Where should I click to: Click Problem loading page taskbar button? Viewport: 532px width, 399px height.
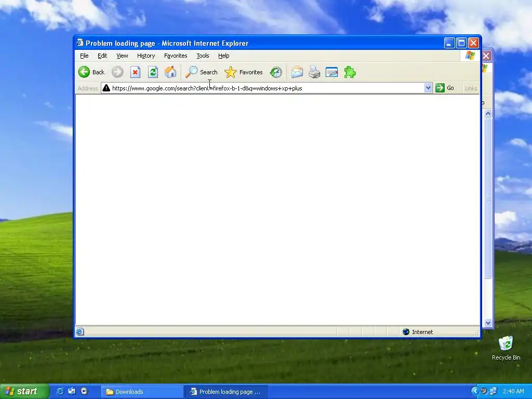(x=227, y=392)
